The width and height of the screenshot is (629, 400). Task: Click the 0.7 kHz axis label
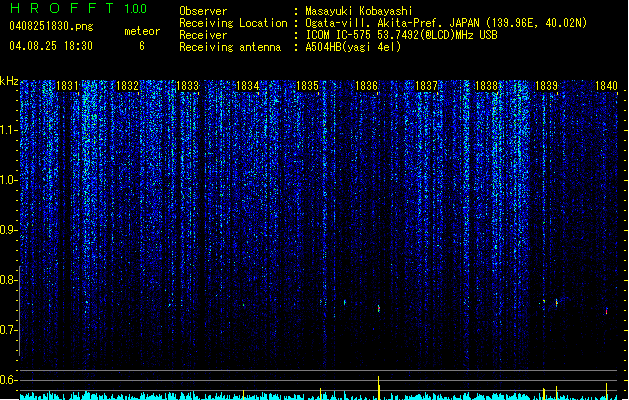coord(8,330)
